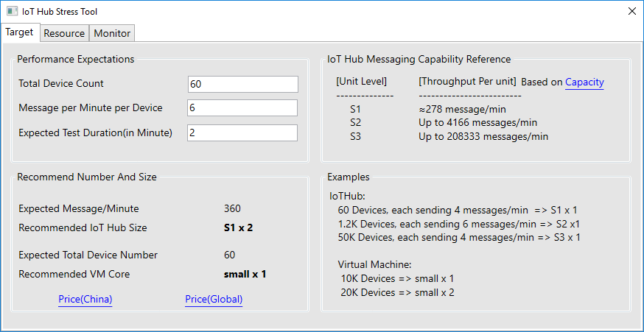Click the 'Expected Test Duration(in Minute)' label

coord(95,133)
